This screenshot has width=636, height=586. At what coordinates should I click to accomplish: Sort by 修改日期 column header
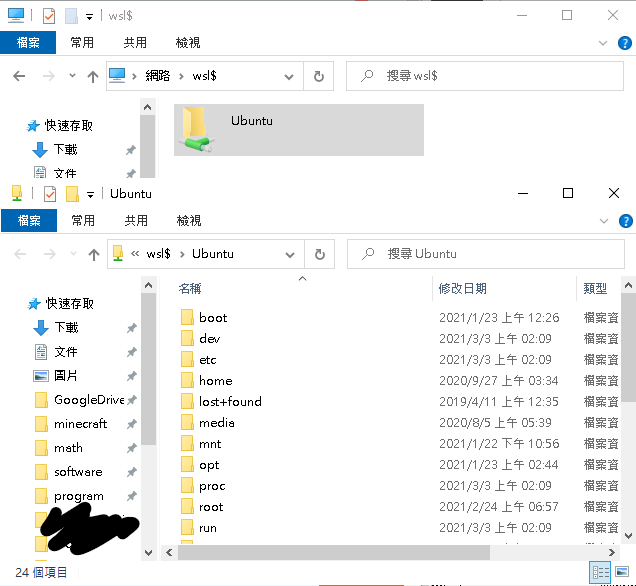point(462,289)
